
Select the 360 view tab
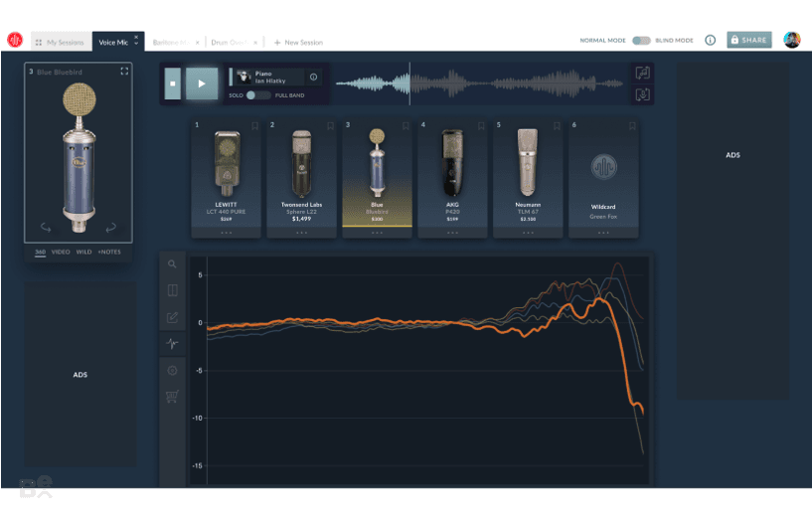pyautogui.click(x=40, y=252)
